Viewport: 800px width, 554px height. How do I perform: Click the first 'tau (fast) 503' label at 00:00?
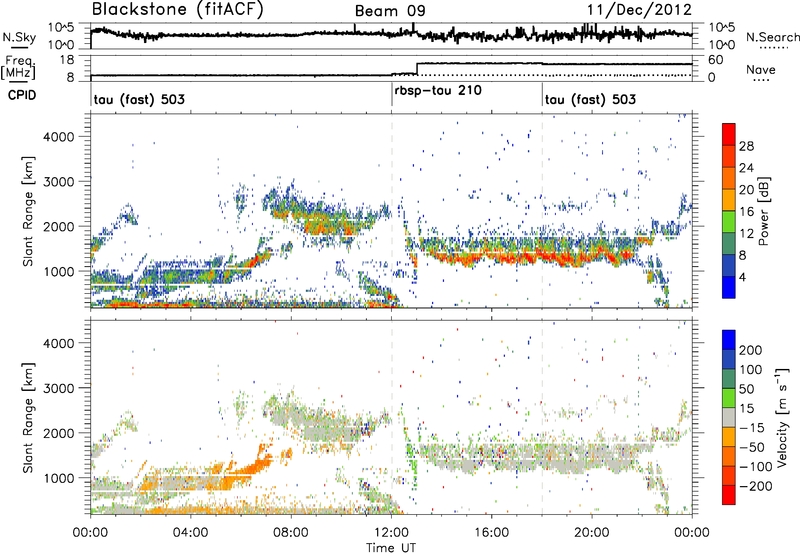coord(139,99)
